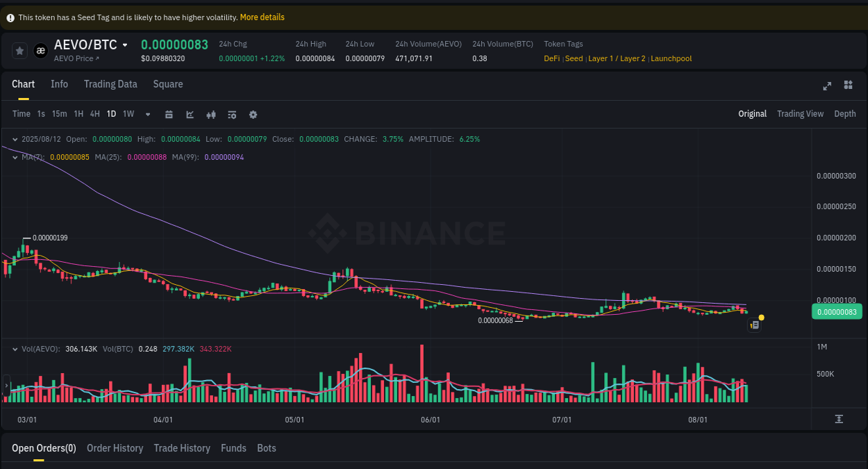Open more timeframes dropdown next to 1W
Screen dimensions: 868x469
pyautogui.click(x=147, y=114)
